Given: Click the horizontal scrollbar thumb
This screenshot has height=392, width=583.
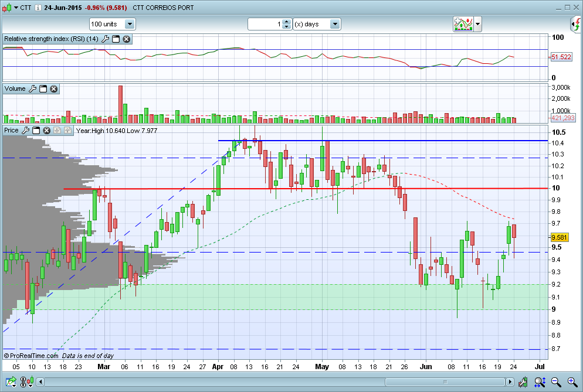Looking at the screenshot, I should (x=445, y=381).
